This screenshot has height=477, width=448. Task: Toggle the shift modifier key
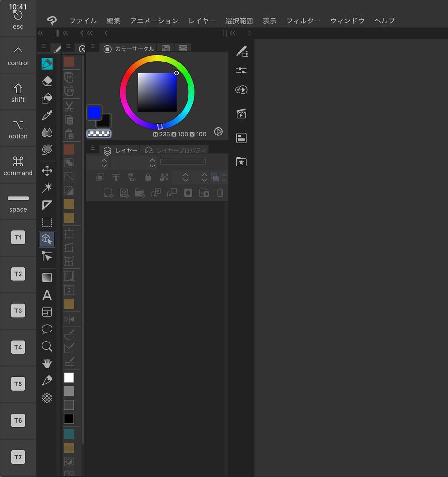pyautogui.click(x=18, y=92)
